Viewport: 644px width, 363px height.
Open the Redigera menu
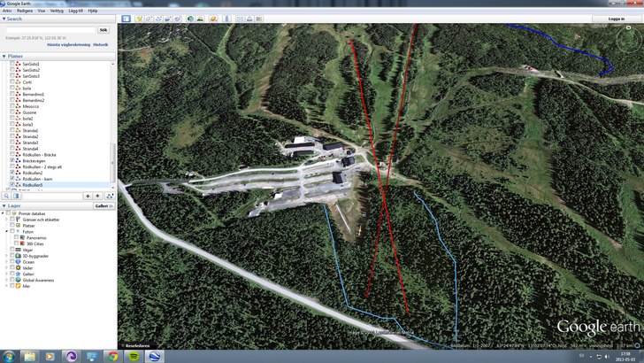23,10
